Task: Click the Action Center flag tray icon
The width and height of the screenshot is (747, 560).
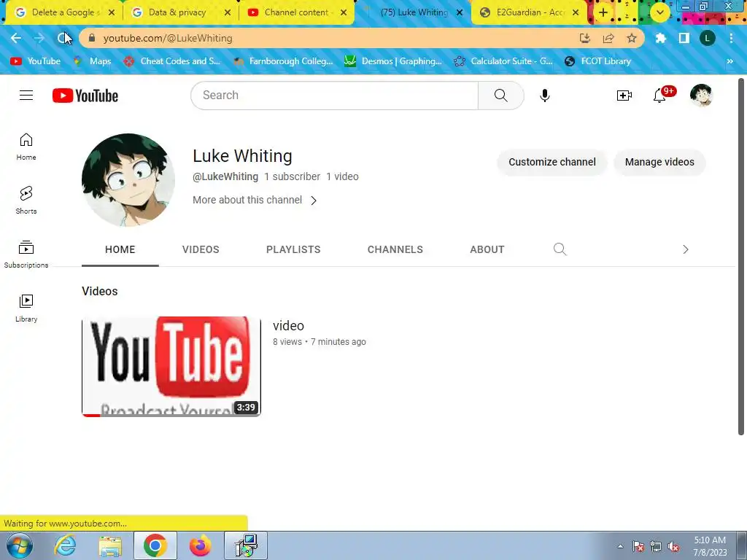Action: coord(638,547)
